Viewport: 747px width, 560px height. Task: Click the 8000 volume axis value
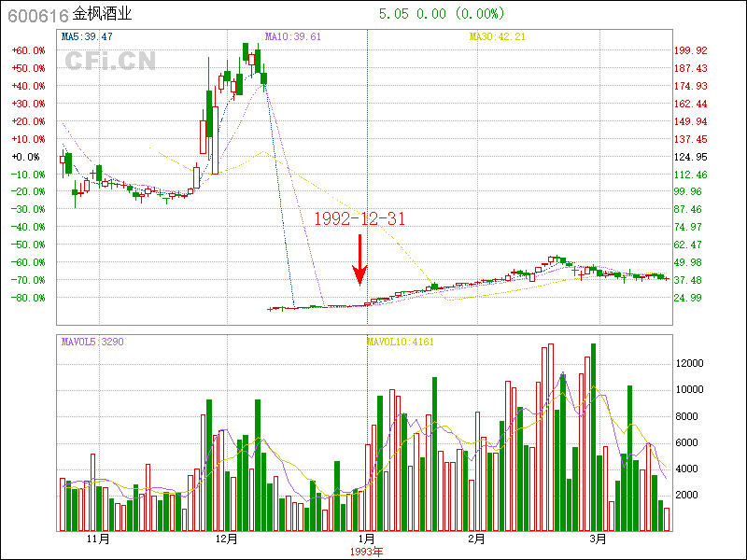687,416
